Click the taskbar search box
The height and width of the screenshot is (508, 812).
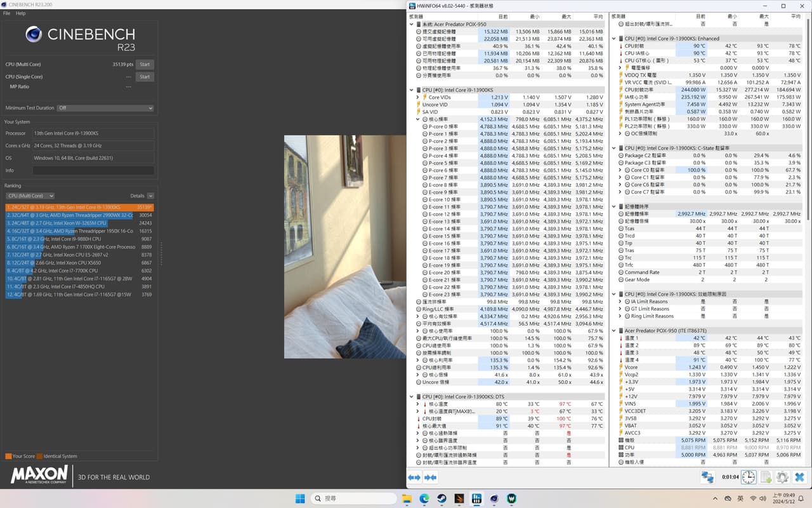pos(354,498)
